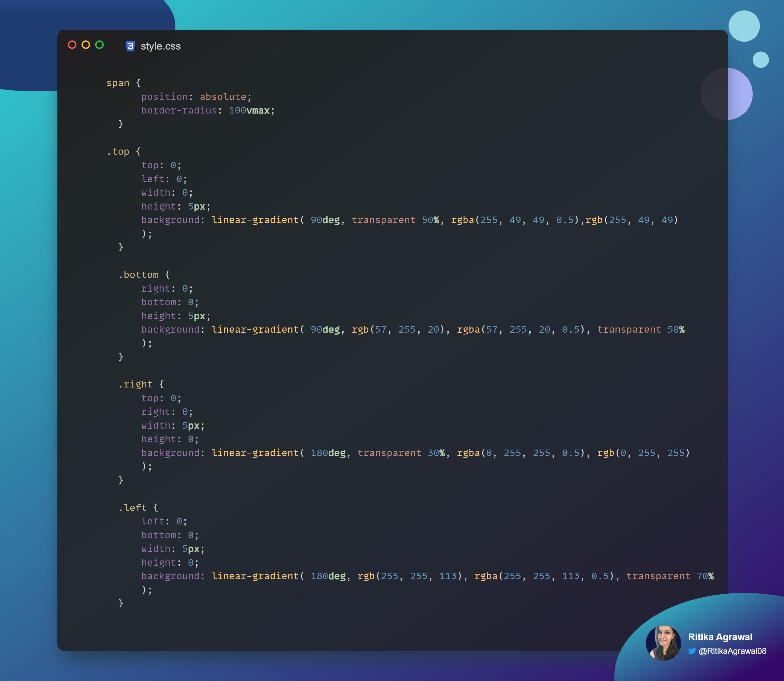The width and height of the screenshot is (784, 681).
Task: Click the '.top {' selector
Action: click(123, 151)
